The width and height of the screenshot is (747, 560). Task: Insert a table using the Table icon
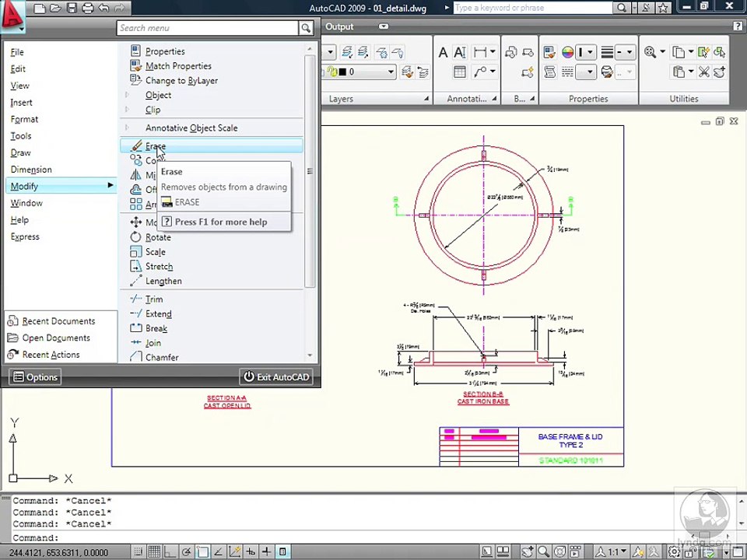(460, 72)
